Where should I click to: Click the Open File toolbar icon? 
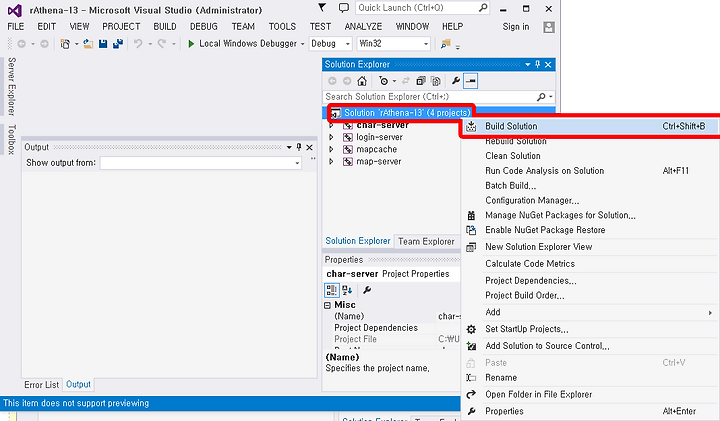[x=88, y=44]
